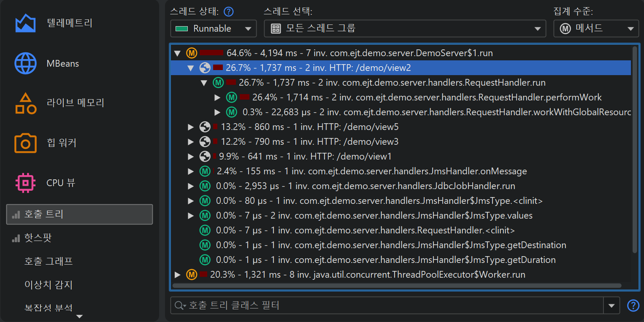644x322 pixels.
Task: Click the call tree class filter field
Action: tap(392, 306)
